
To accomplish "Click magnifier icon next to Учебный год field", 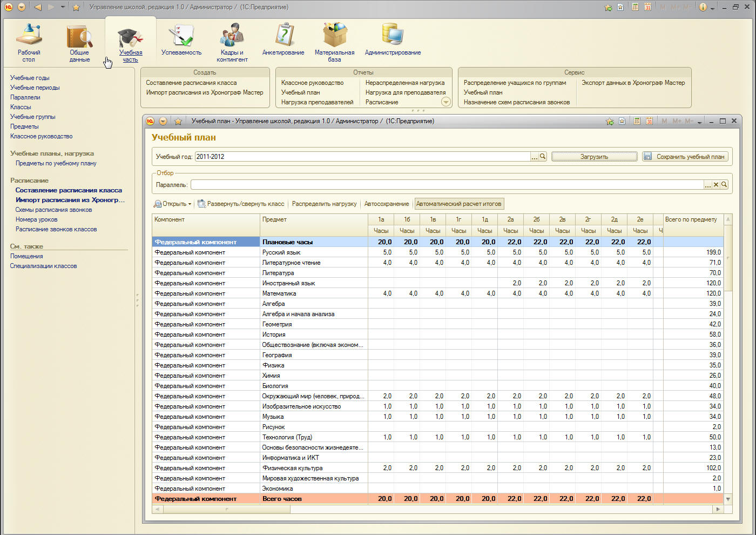I will (543, 156).
